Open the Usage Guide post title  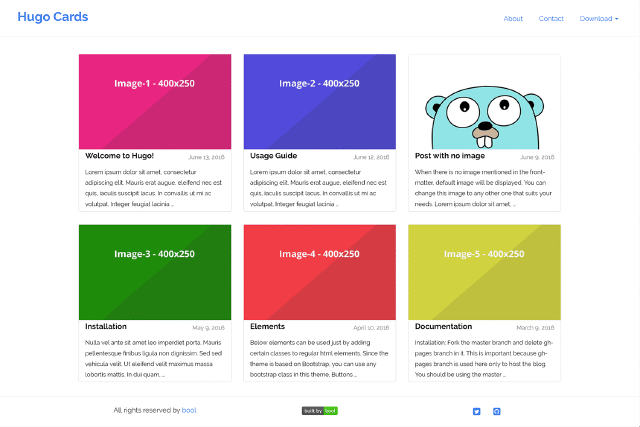[273, 156]
